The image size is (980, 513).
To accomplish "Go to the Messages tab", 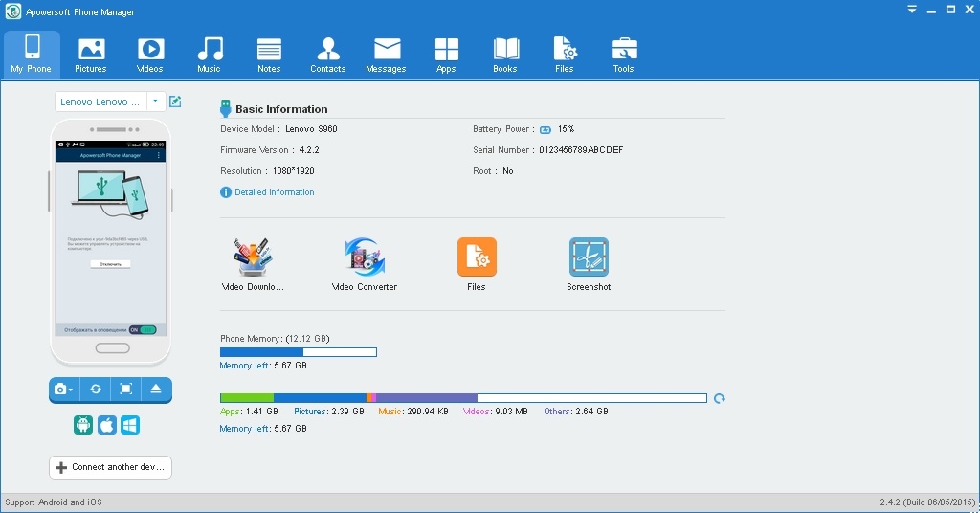I will [x=386, y=55].
